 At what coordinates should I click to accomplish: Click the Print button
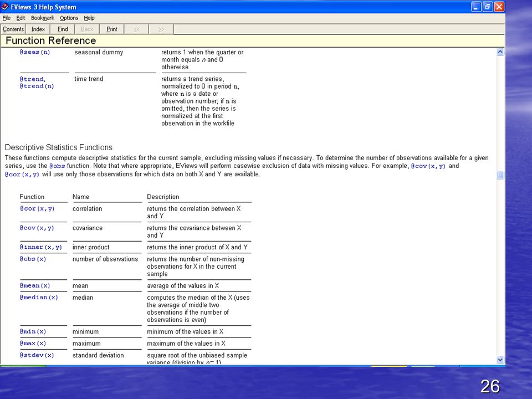112,29
